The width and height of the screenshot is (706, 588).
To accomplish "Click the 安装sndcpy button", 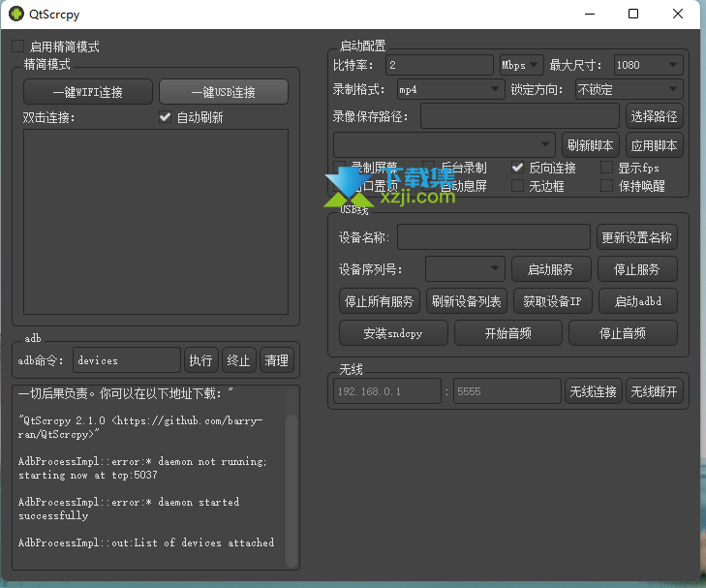I will tap(393, 332).
